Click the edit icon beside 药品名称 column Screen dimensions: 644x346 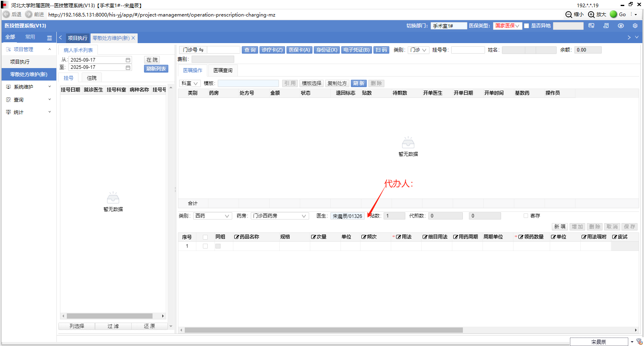pos(237,237)
